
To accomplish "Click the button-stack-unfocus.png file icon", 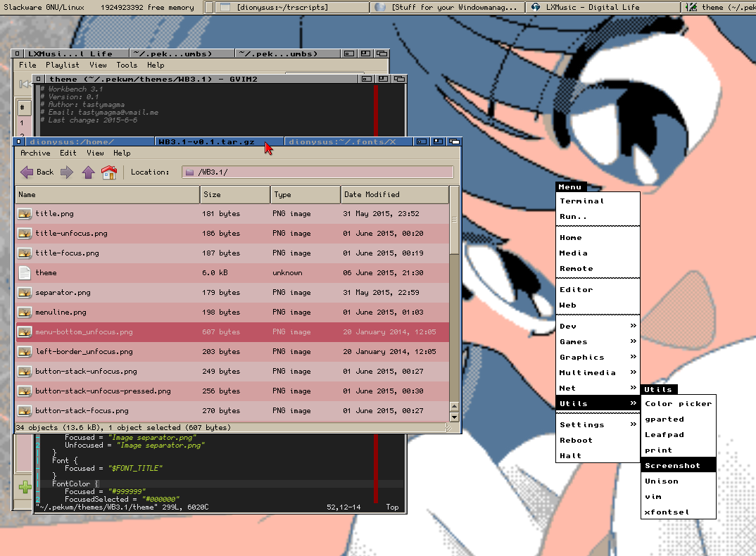I will 25,372.
